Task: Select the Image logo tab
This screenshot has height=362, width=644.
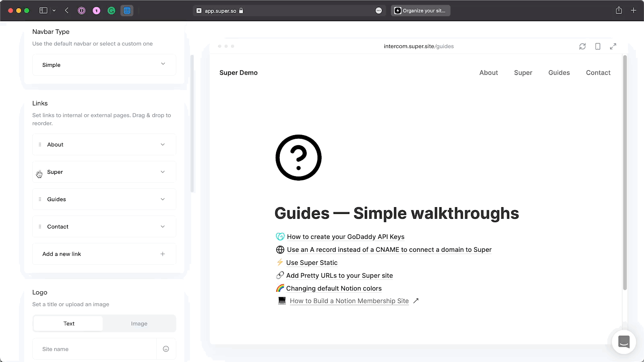Action: tap(139, 323)
